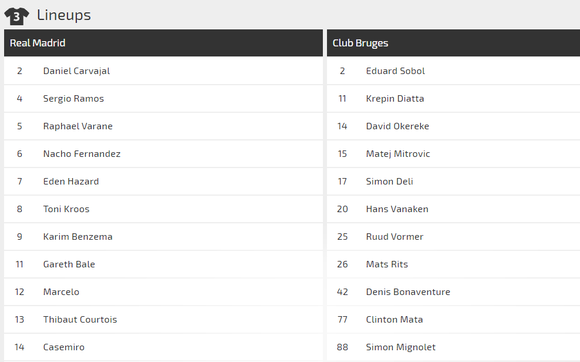Open Karim Benzema player page
The height and width of the screenshot is (362, 580).
click(77, 237)
